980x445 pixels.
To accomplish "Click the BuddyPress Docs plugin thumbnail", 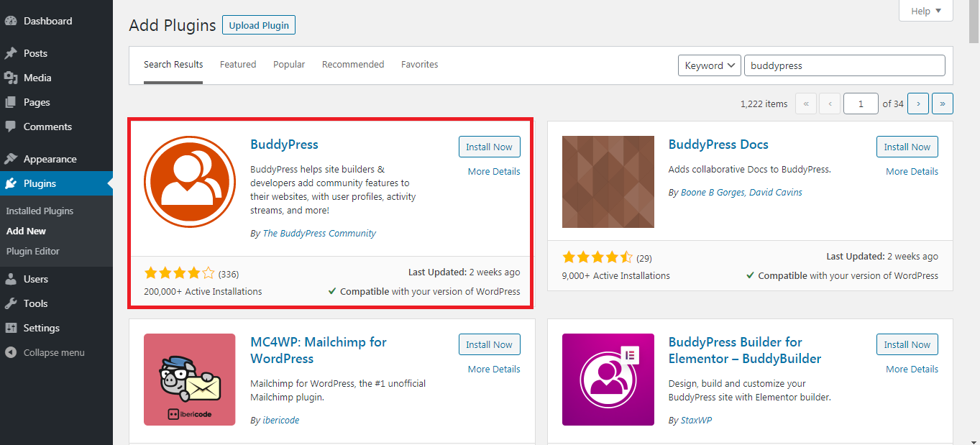I will (x=608, y=182).
